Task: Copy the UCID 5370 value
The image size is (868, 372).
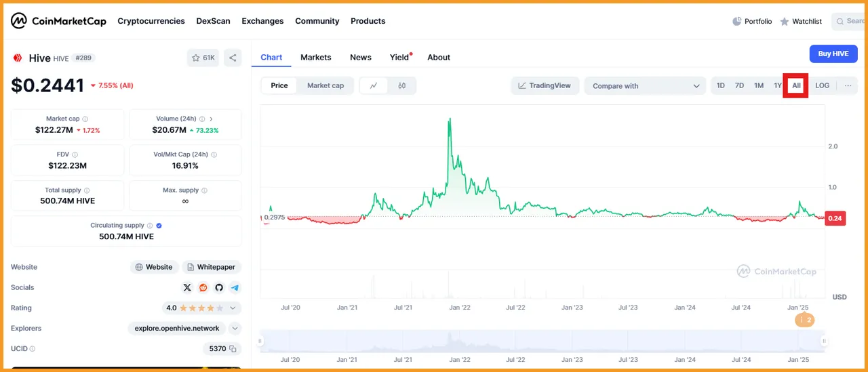Action: [x=233, y=349]
